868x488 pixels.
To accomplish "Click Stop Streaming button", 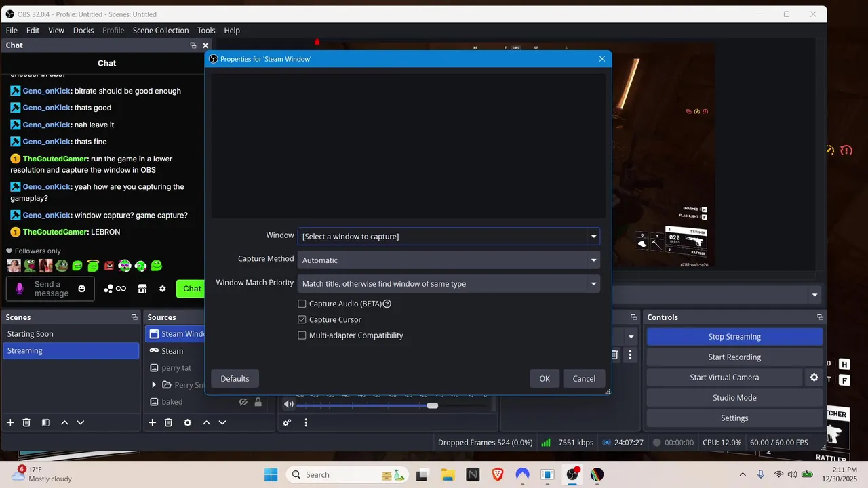I will coord(734,337).
